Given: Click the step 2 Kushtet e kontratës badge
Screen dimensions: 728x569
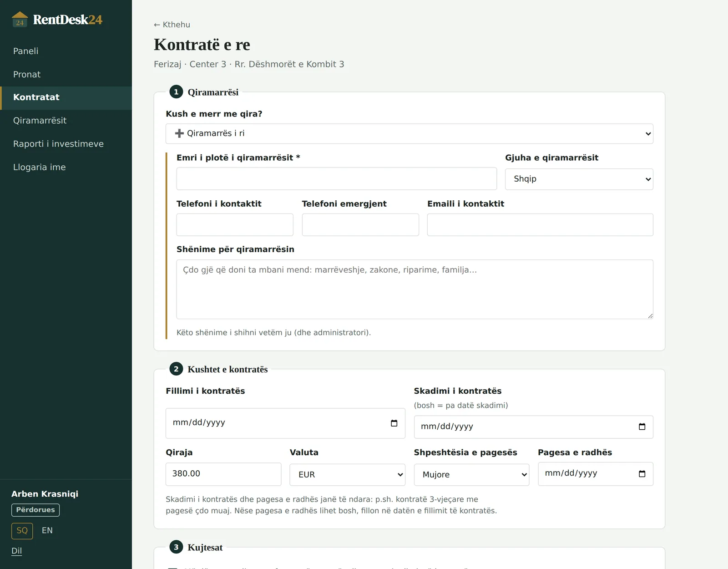Looking at the screenshot, I should tap(176, 369).
